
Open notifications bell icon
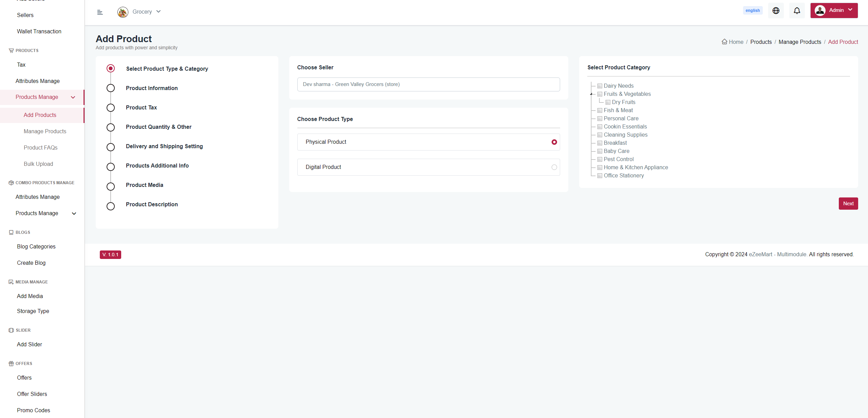click(x=797, y=11)
